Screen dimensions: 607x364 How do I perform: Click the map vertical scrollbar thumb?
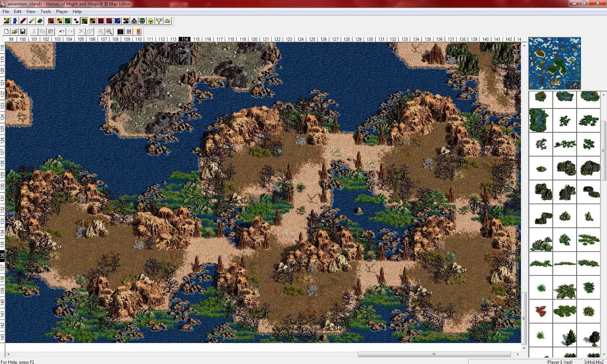[x=524, y=318]
